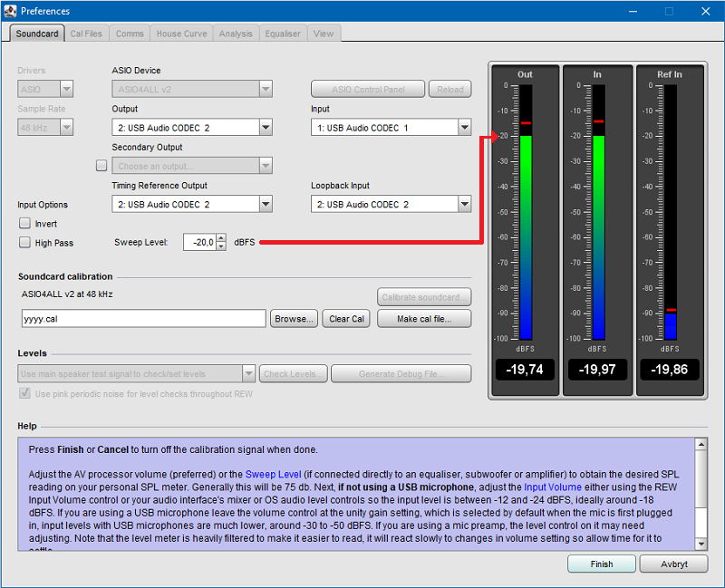725x588 pixels.
Task: Open the Analysis tab
Action: click(x=236, y=34)
